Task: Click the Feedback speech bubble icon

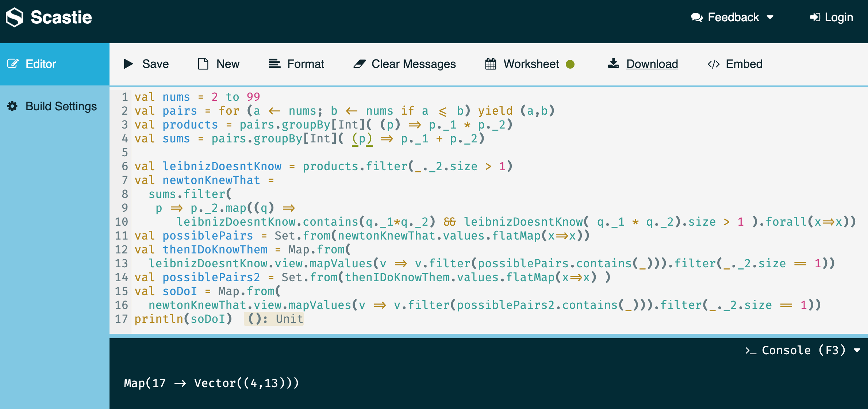Action: pyautogui.click(x=696, y=17)
